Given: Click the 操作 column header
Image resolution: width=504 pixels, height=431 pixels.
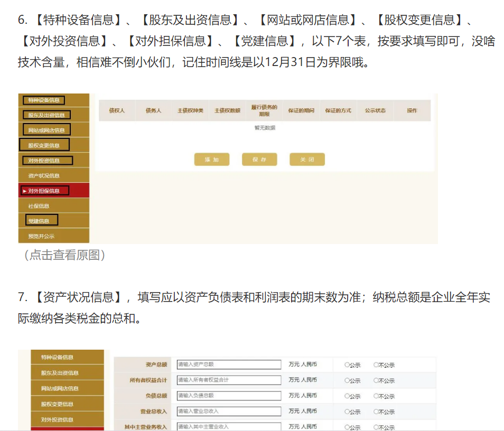Looking at the screenshot, I should [412, 110].
